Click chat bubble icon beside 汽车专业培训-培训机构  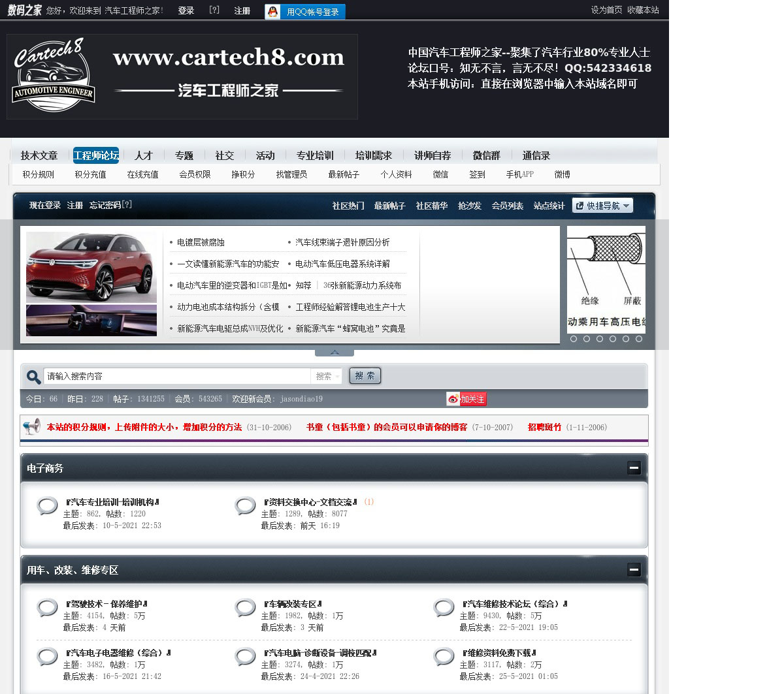pyautogui.click(x=47, y=506)
